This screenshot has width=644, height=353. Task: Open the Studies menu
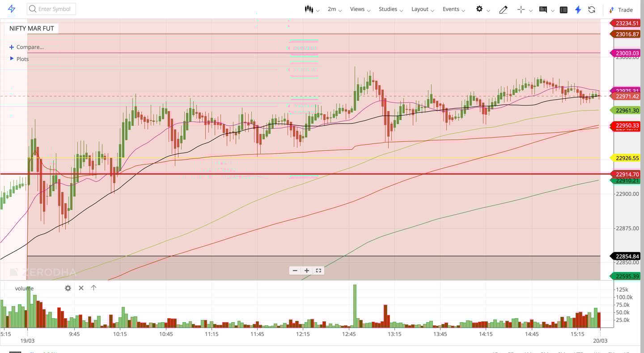(391, 9)
